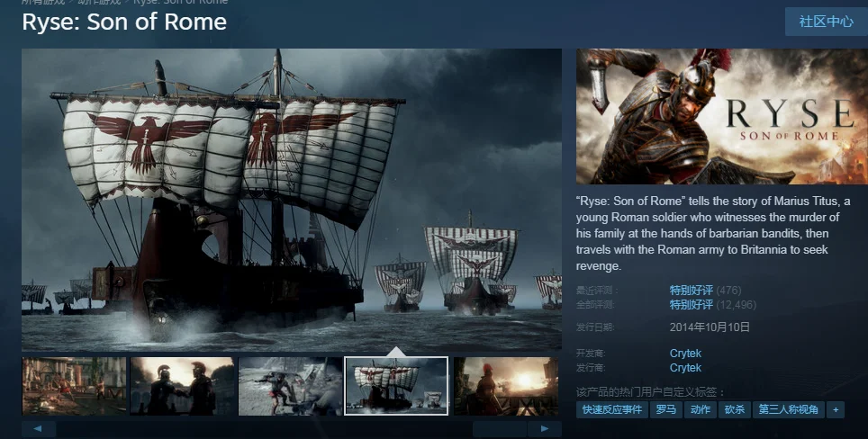This screenshot has height=439, width=868.
Task: Click the right arrow of the screenshot strip
Action: 545,429
